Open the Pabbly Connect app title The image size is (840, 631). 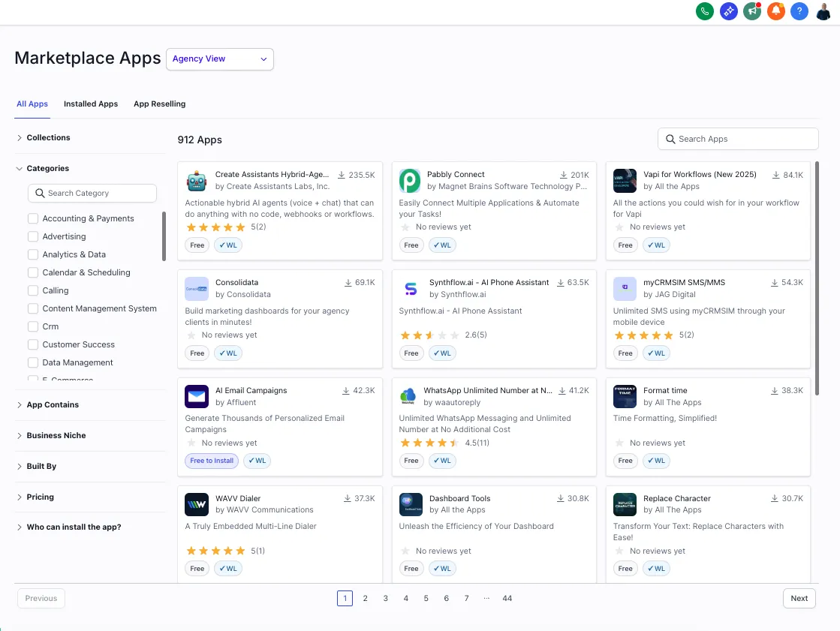click(x=456, y=175)
